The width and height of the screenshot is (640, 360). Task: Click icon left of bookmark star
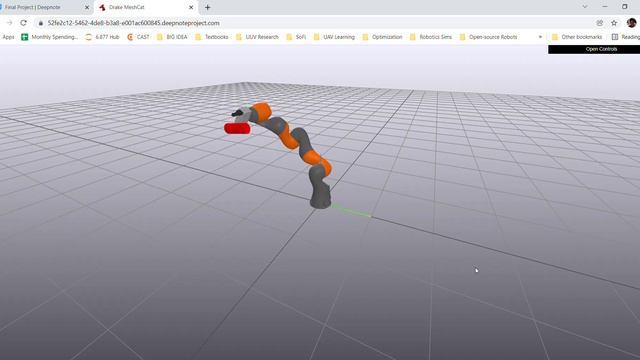tap(600, 23)
